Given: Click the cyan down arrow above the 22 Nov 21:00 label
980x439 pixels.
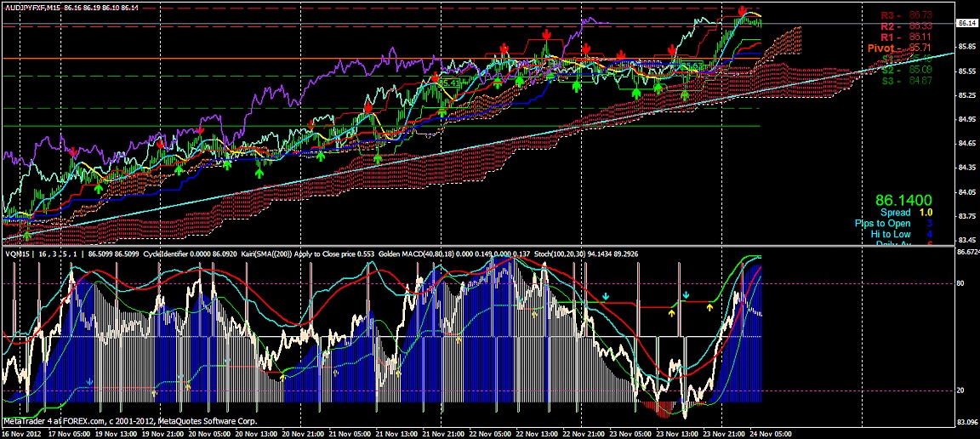Looking at the screenshot, I should [605, 295].
